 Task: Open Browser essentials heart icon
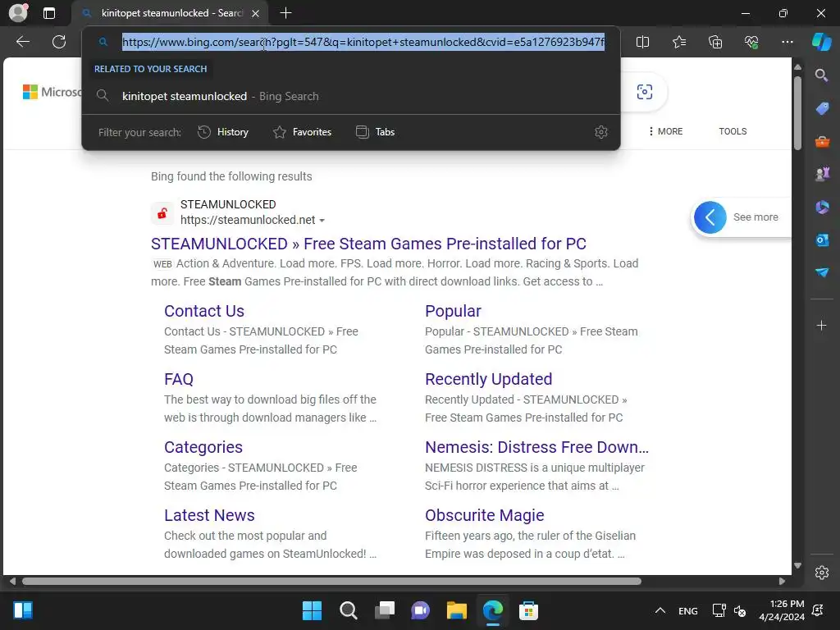[751, 42]
